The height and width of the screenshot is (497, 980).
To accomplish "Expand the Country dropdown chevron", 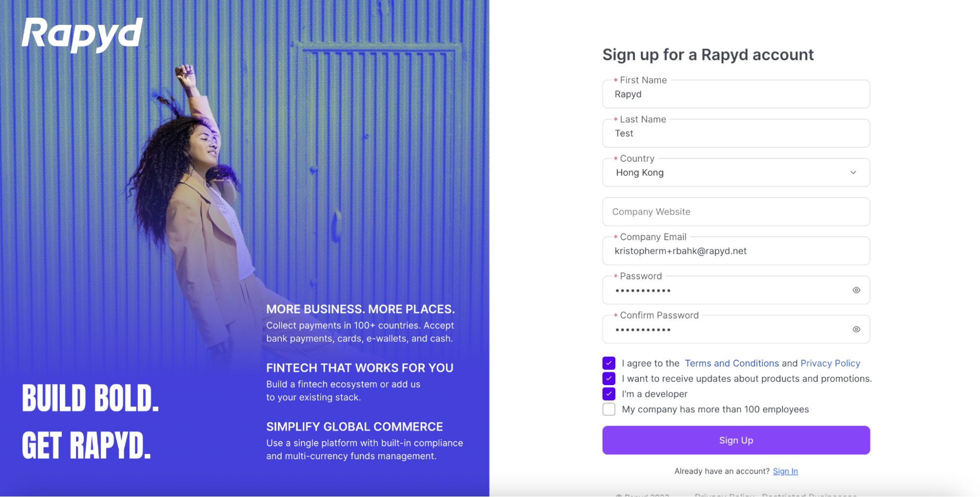I will pyautogui.click(x=853, y=173).
